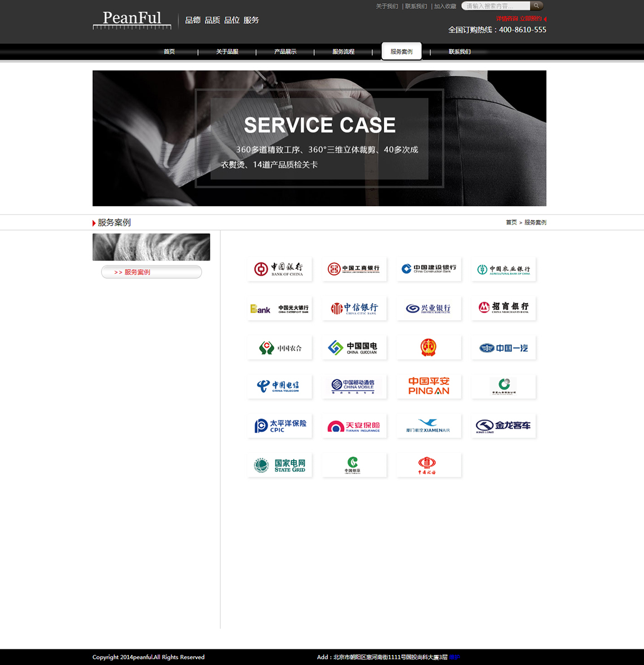
Task: Click the 中国烟草 tobacco logo
Action: [354, 465]
